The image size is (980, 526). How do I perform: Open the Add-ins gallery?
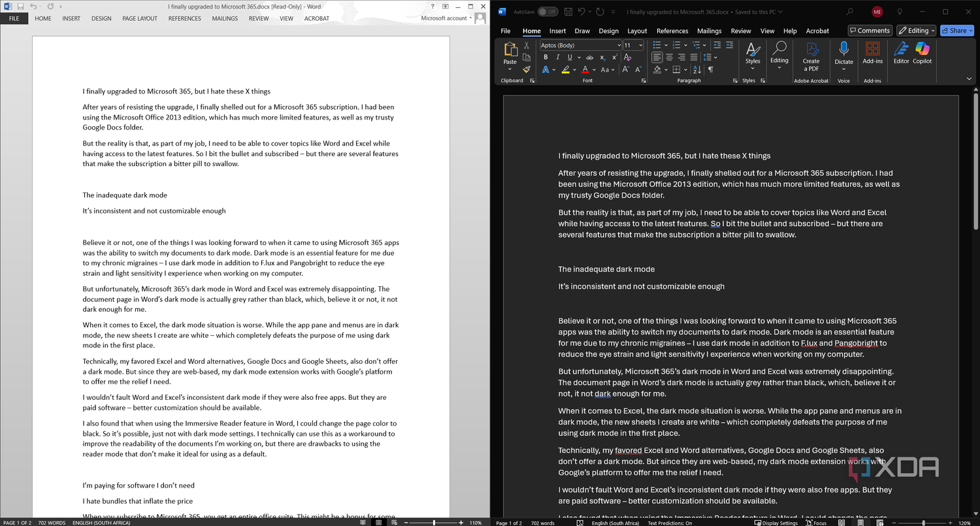[x=872, y=53]
